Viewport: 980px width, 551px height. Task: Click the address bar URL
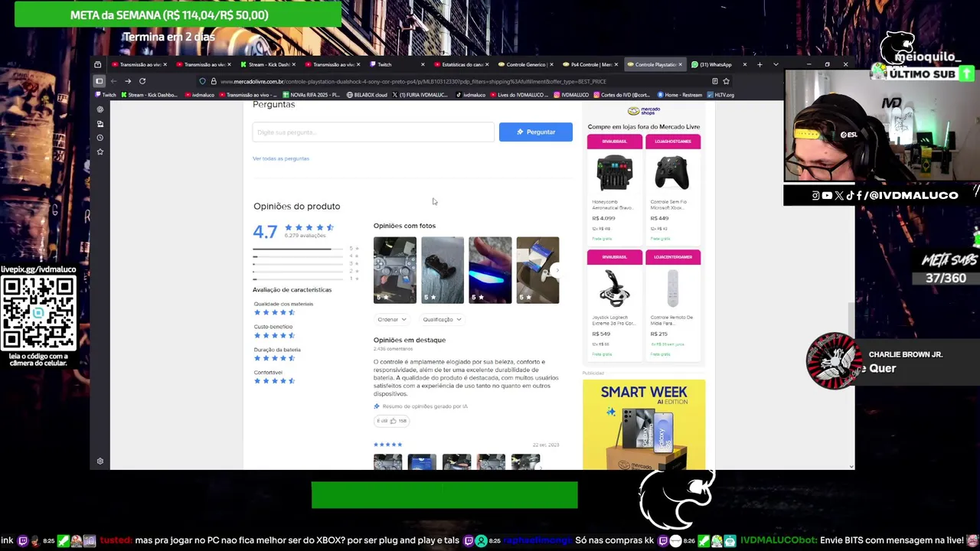pos(413,81)
